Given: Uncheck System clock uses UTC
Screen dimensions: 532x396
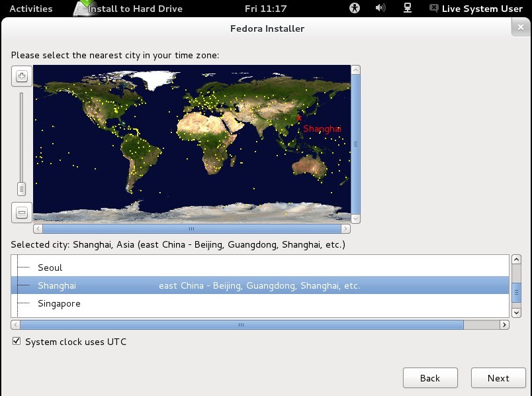Looking at the screenshot, I should tap(15, 342).
